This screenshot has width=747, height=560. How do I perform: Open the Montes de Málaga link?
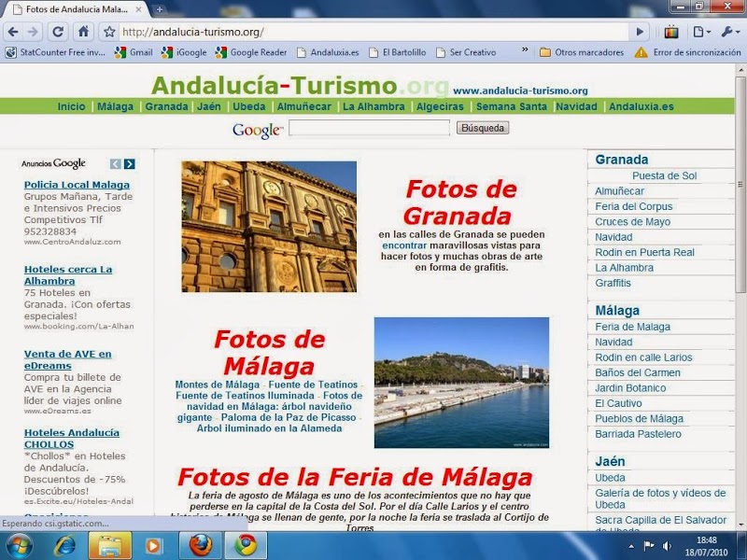218,385
